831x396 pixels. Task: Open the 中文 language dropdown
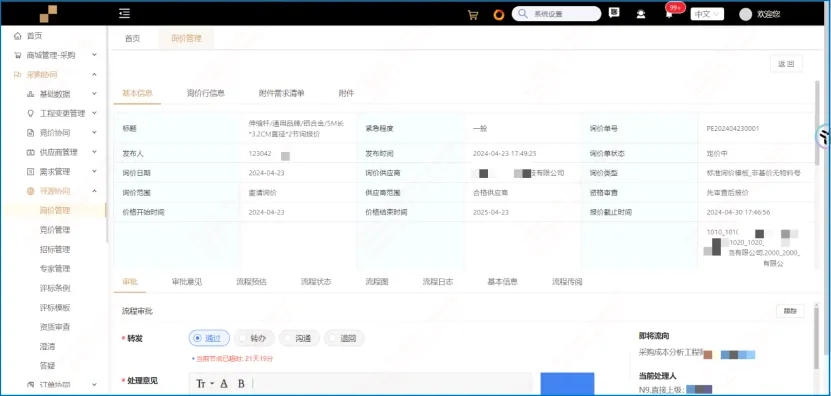[707, 14]
